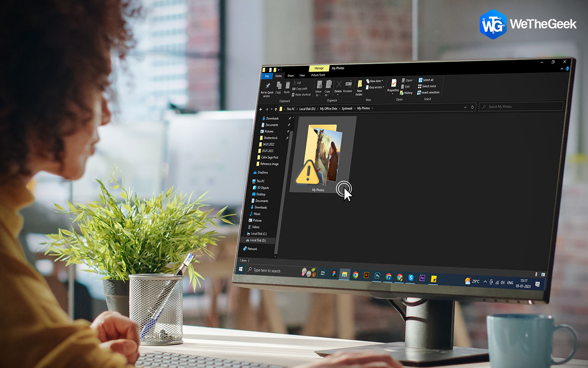Screen dimensions: 588x368
Task: Select Cut in the Clipboard group
Action: pos(297,83)
